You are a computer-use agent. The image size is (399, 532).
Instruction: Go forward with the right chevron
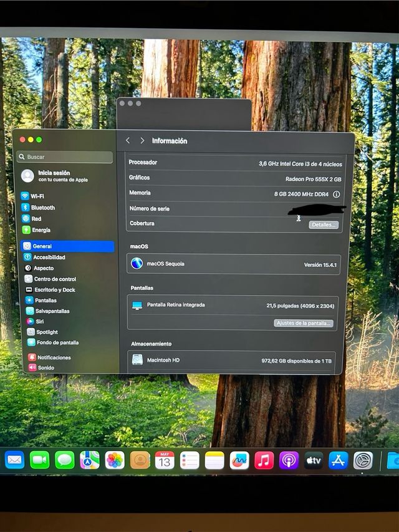(x=142, y=140)
